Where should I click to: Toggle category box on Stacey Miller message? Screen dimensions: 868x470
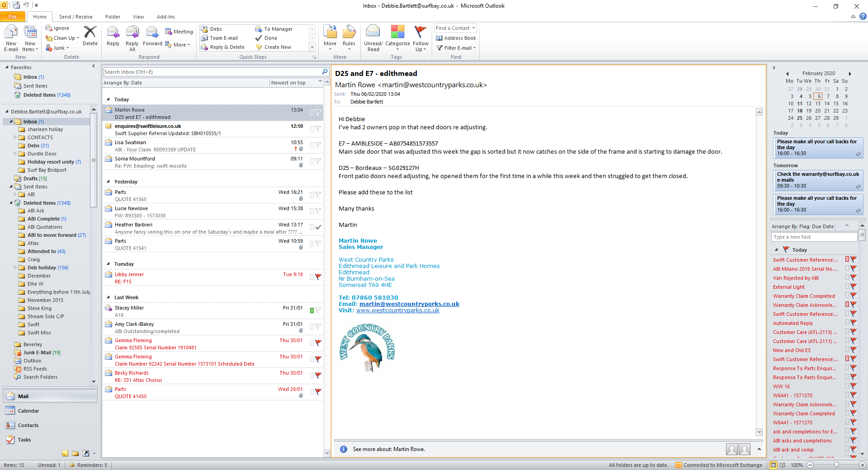point(312,310)
